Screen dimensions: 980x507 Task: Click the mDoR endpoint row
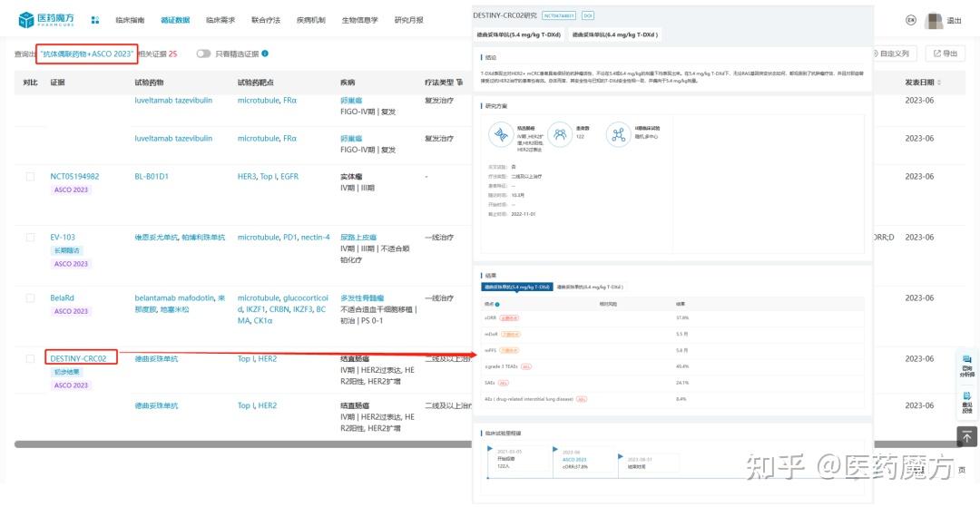[672, 334]
